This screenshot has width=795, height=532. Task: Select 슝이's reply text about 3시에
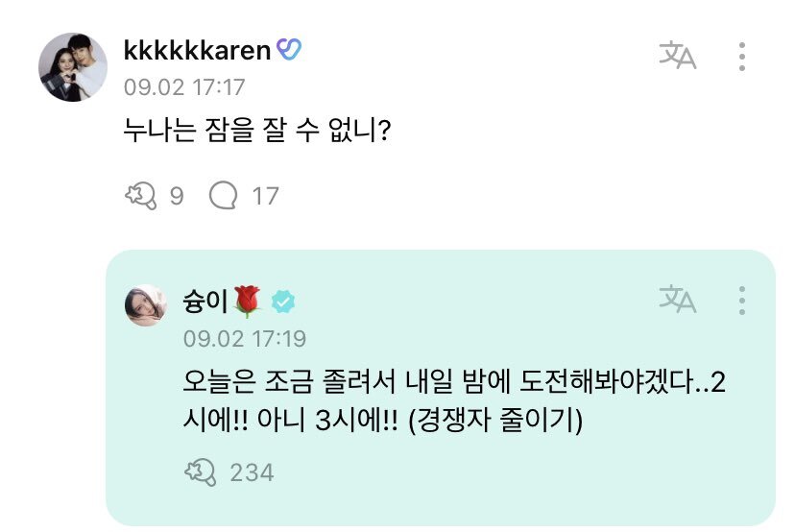[x=454, y=400]
